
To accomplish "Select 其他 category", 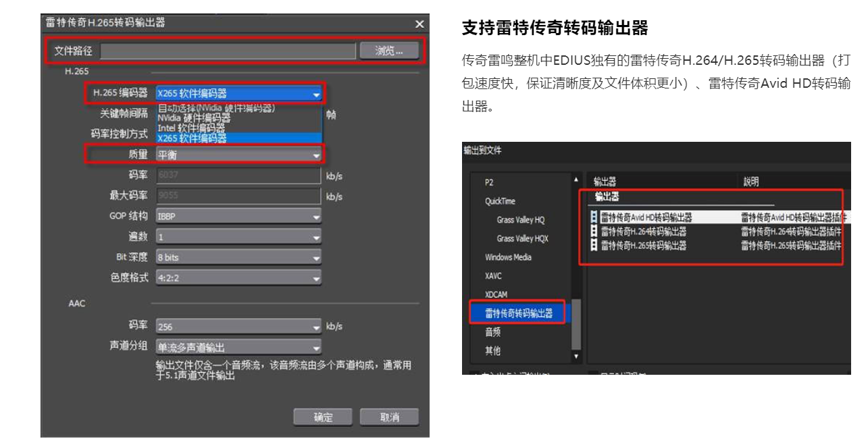I will point(493,351).
